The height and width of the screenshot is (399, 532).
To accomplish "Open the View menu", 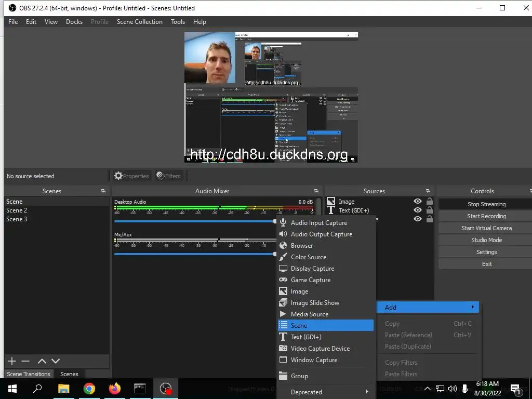I will pyautogui.click(x=51, y=22).
